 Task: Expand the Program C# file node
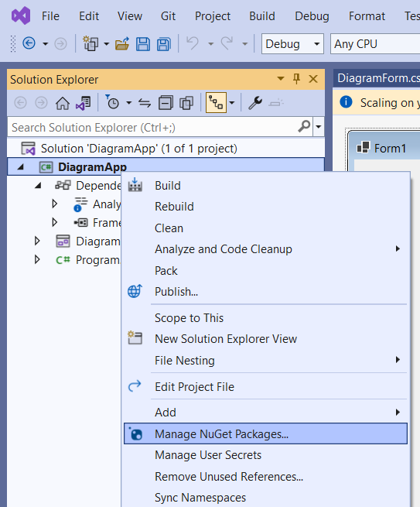click(37, 259)
